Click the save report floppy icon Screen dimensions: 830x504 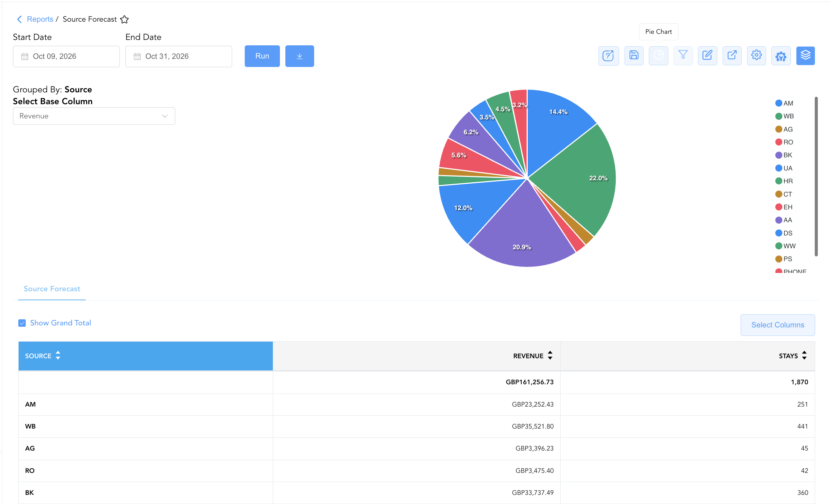point(634,56)
